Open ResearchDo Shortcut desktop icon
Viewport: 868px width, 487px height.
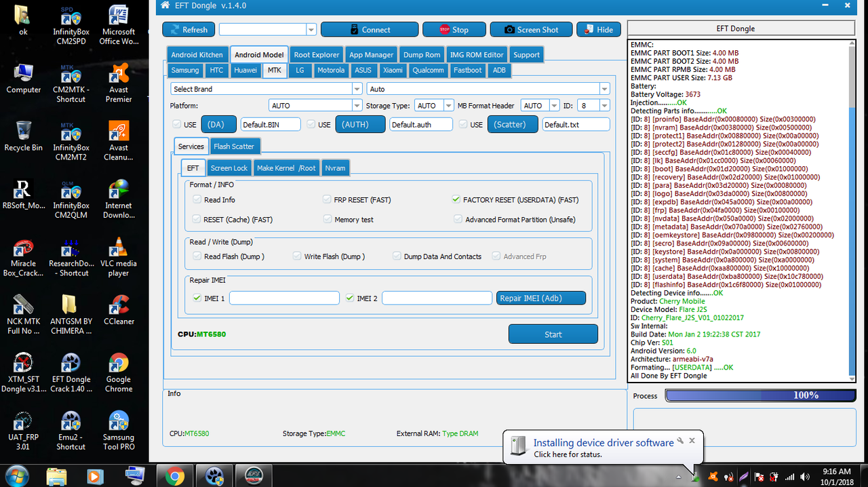pyautogui.click(x=70, y=258)
